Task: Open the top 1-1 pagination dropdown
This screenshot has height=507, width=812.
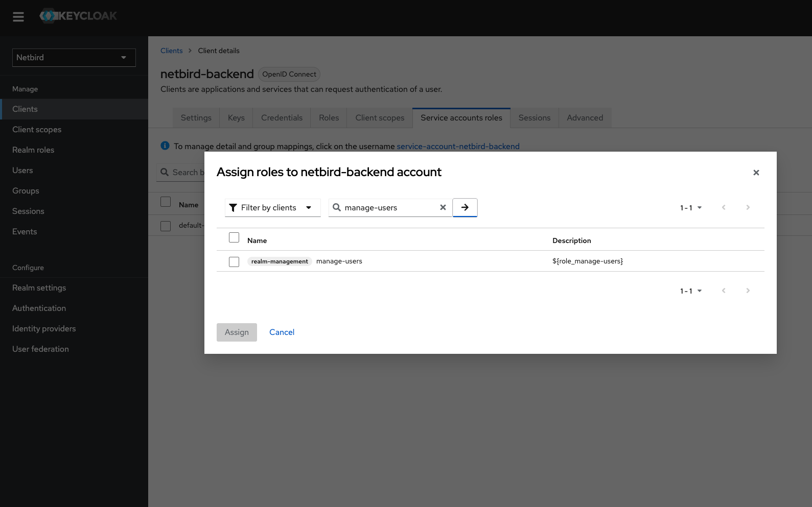Action: click(x=690, y=208)
